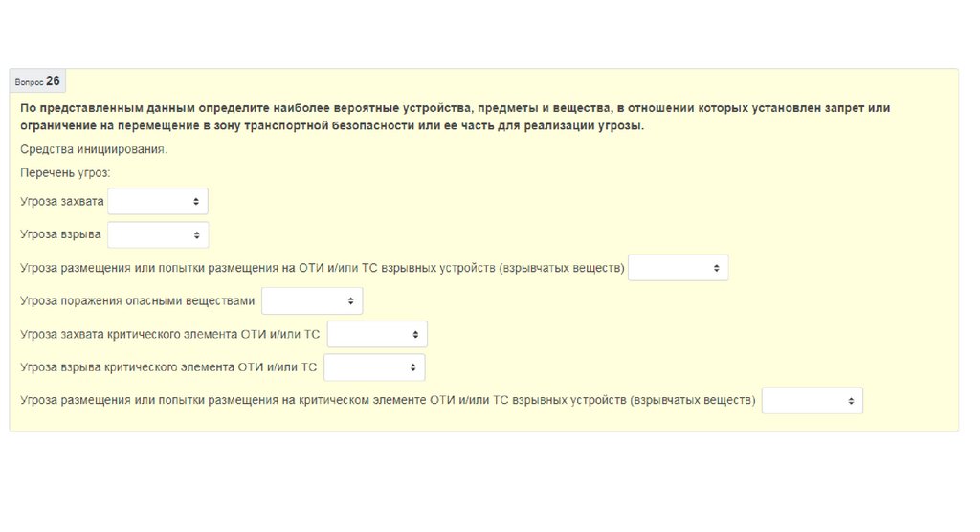Open the 'Угроза захвата' dropdown

pyautogui.click(x=157, y=202)
